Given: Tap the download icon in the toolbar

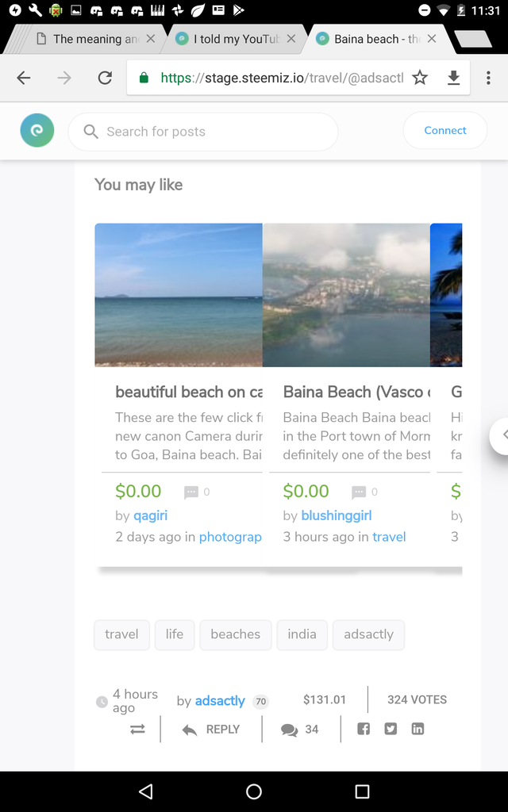Looking at the screenshot, I should (x=454, y=78).
